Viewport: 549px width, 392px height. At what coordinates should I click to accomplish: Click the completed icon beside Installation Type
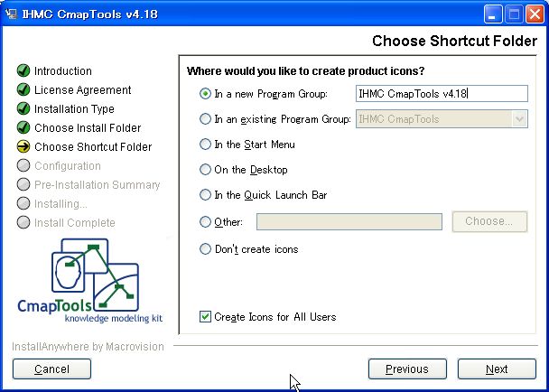click(23, 108)
